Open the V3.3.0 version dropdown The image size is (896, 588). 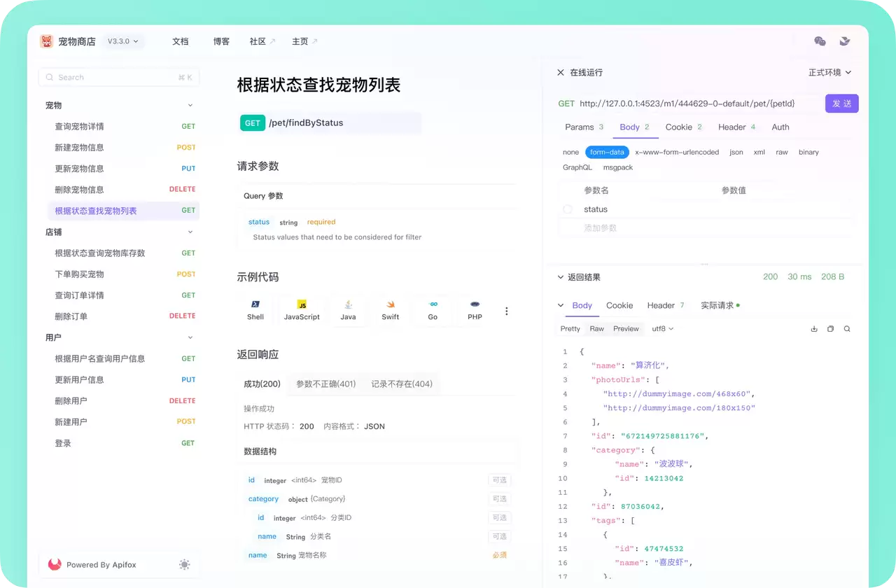click(x=123, y=41)
